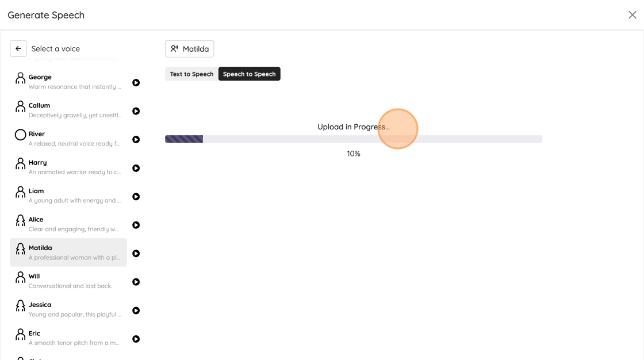Viewport: 644px width, 360px height.
Task: Choose the River voice
Action: tap(69, 139)
